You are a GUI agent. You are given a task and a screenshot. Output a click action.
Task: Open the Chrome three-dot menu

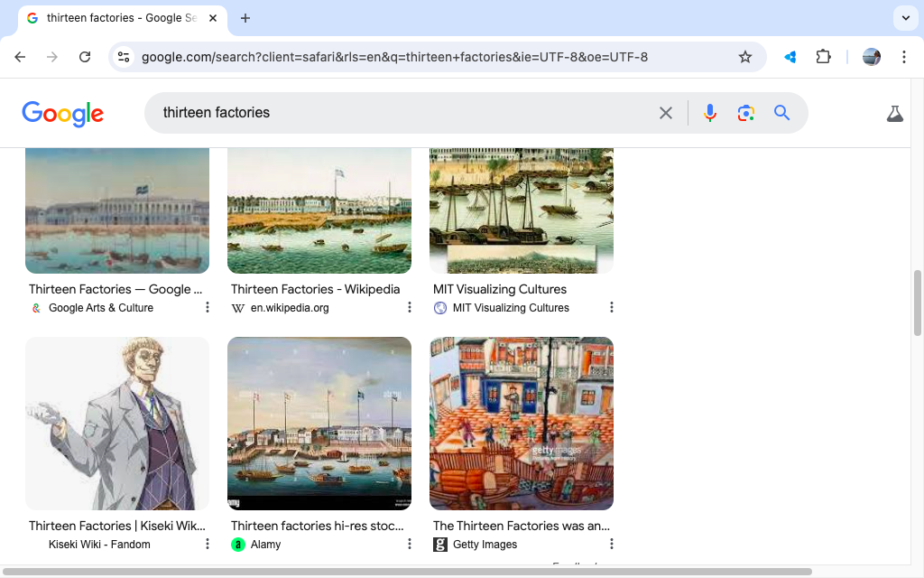click(903, 57)
